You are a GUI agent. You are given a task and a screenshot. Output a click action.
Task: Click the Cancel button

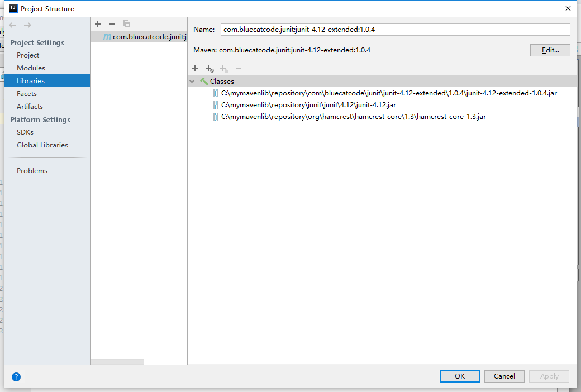point(504,376)
